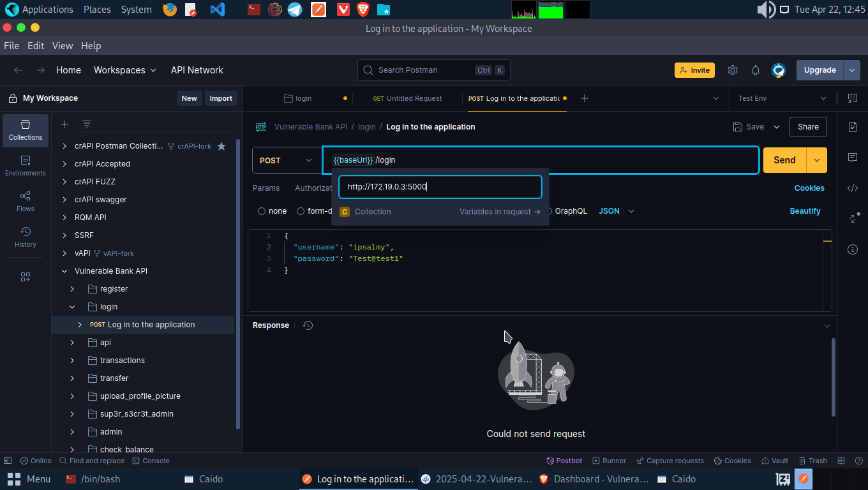Click the environment quick look icon

click(x=853, y=98)
